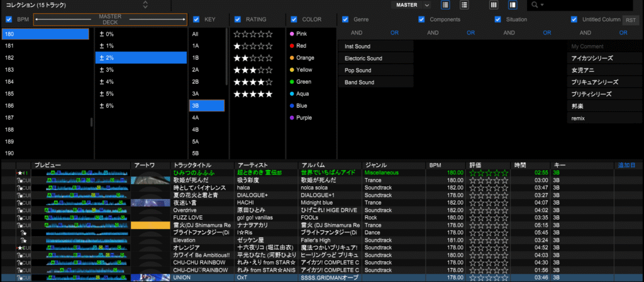Click the cue icon of 歌姫が死んだ row

(x=23, y=181)
